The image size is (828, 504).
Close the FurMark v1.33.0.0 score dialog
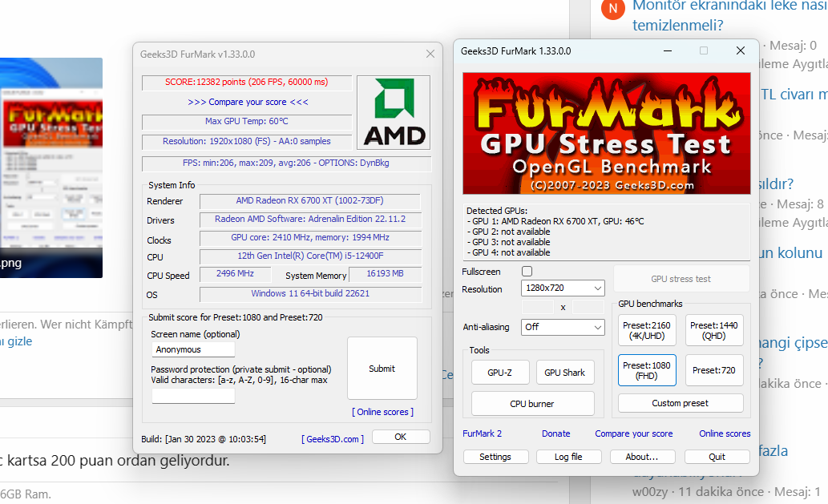coord(430,54)
